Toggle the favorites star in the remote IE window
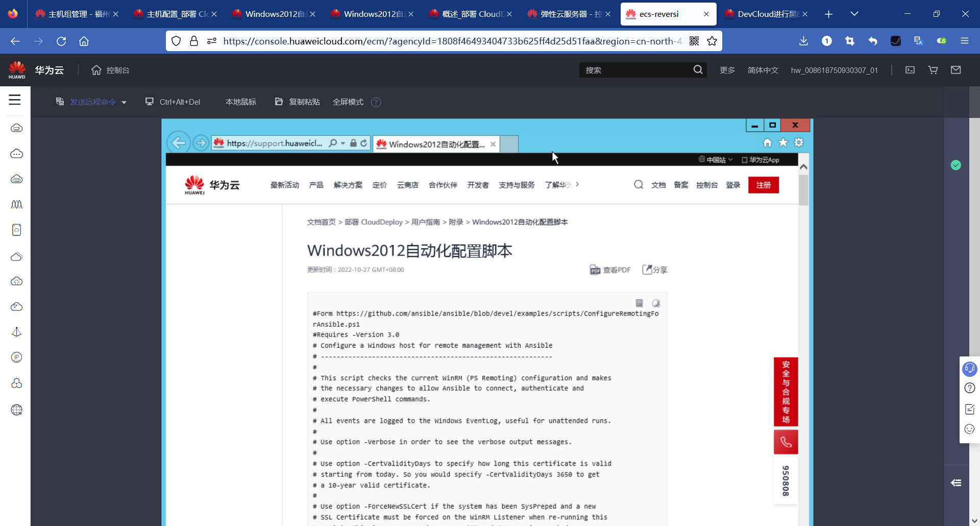Viewport: 980px width, 526px height. pyautogui.click(x=783, y=143)
